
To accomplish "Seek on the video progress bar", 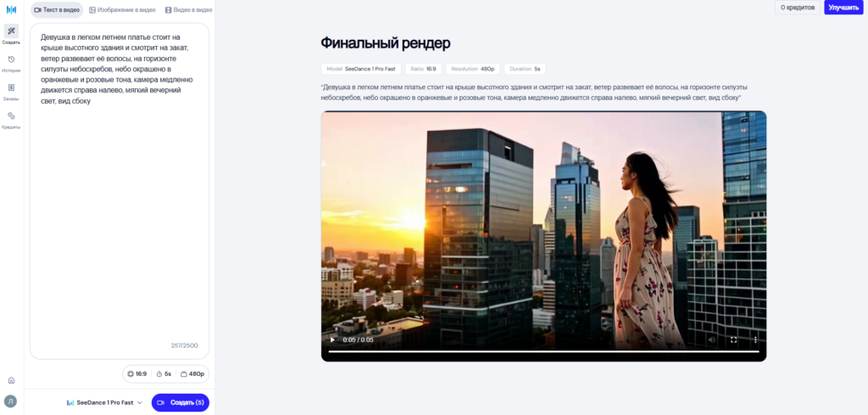I will 543,351.
